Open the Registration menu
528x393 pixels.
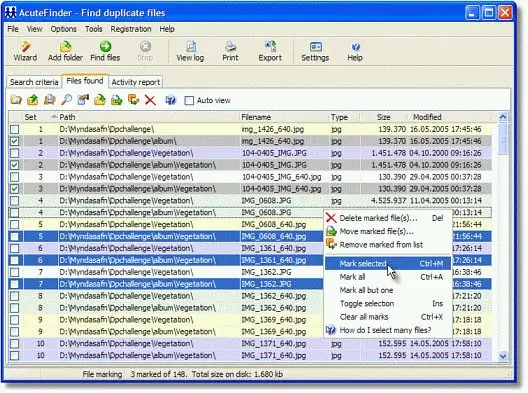pos(131,29)
